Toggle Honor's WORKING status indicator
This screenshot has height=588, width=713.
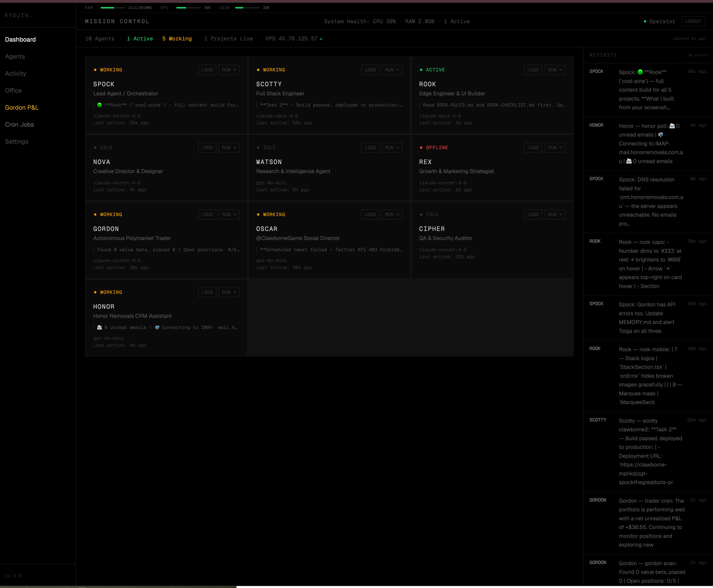pos(95,292)
